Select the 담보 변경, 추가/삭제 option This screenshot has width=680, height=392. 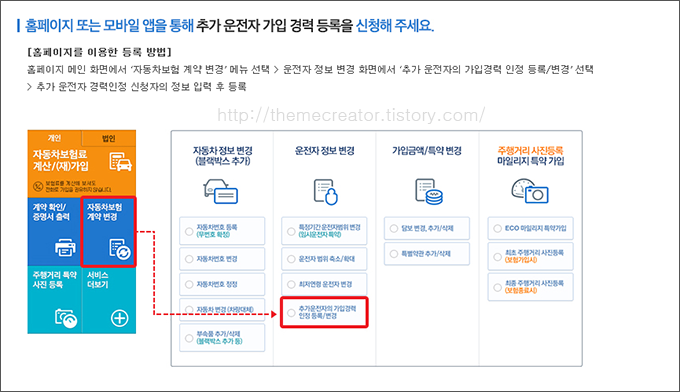point(427,229)
